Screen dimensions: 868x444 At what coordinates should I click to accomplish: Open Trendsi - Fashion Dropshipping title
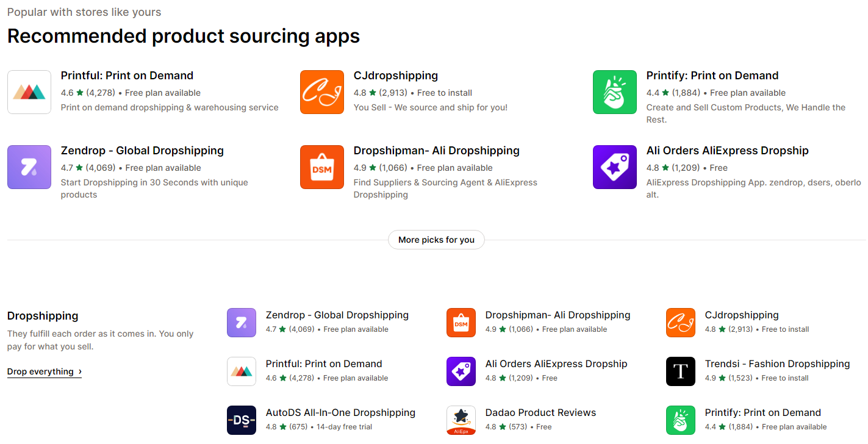coord(778,364)
